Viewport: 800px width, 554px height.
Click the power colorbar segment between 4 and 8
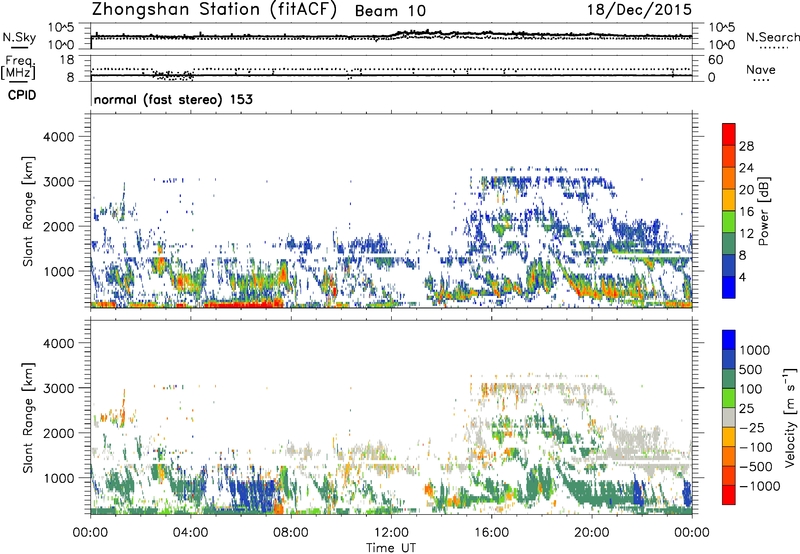coord(729,265)
